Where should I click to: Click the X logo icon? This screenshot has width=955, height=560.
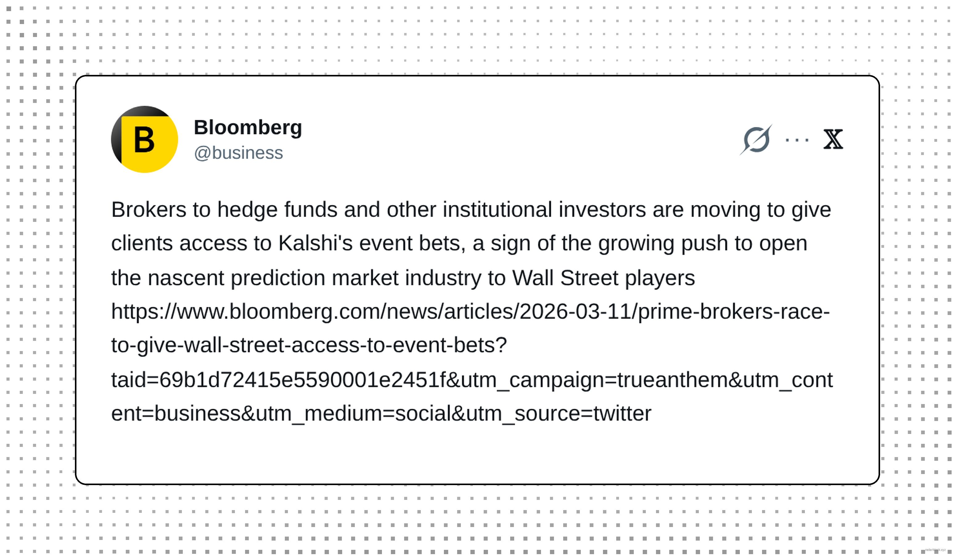pos(833,139)
